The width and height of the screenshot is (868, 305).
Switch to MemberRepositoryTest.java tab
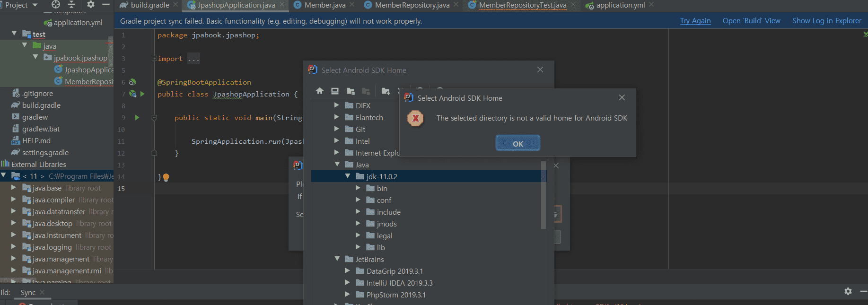[522, 5]
